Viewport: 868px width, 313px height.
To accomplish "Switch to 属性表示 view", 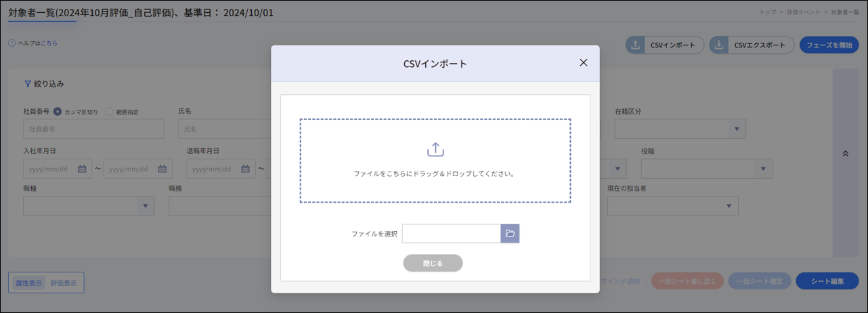I will [x=28, y=283].
